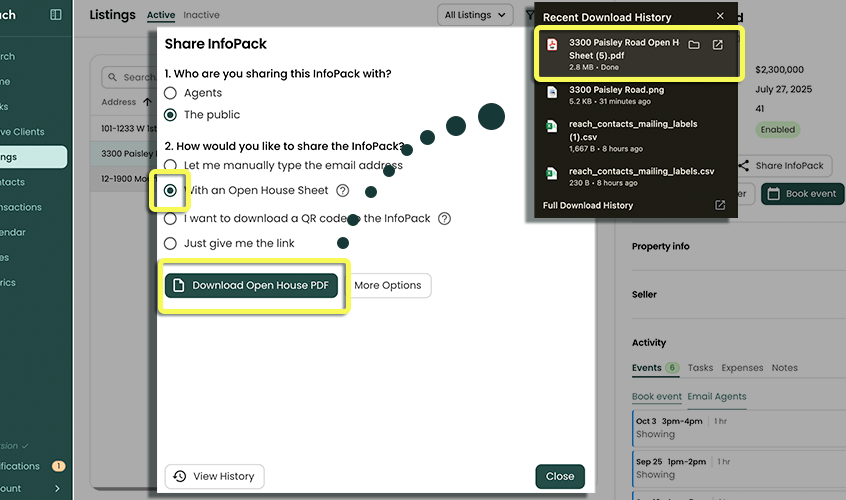Select the Agents radio option
The width and height of the screenshot is (846, 500).
[171, 93]
